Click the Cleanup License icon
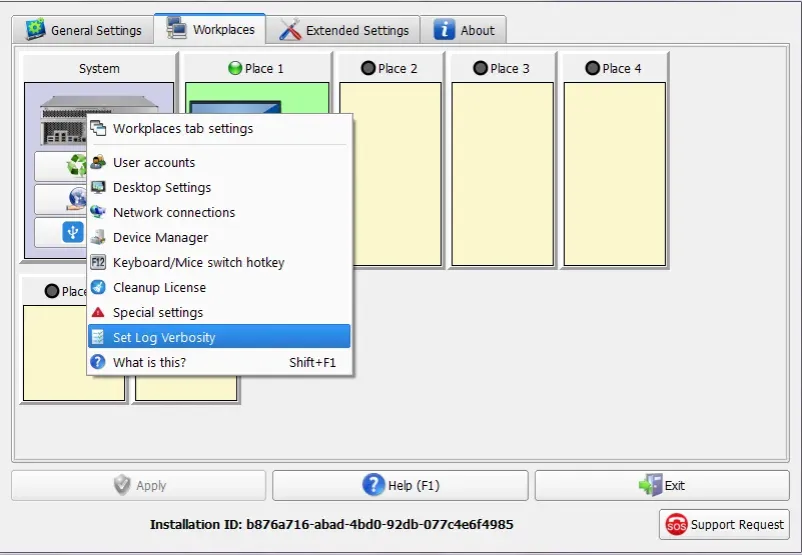 click(x=98, y=287)
